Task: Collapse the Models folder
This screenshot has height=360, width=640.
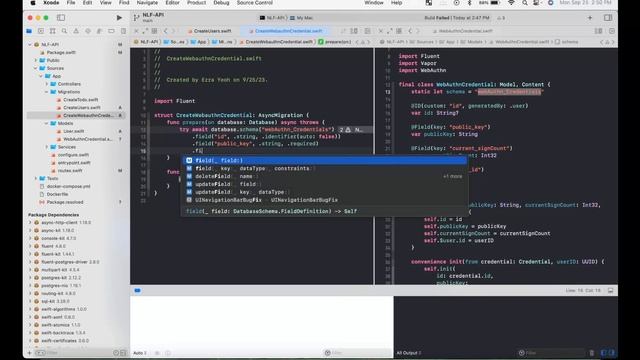Action: [x=47, y=123]
